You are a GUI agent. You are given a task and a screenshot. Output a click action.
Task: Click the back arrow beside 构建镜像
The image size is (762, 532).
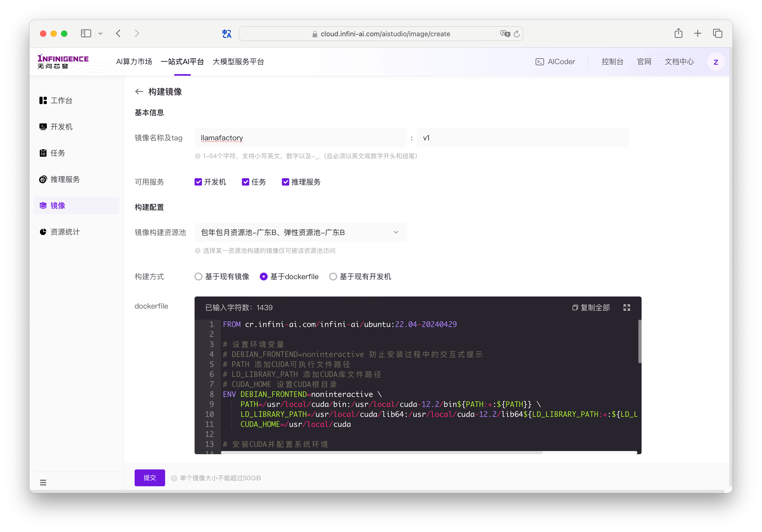coord(139,92)
